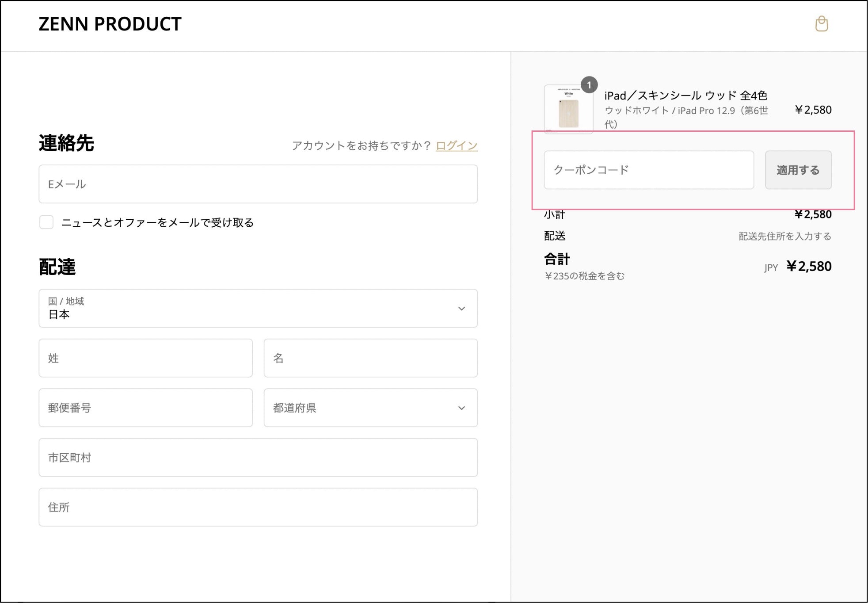Click the product title iPad／スキンシール ウッド
868x603 pixels.
point(685,95)
